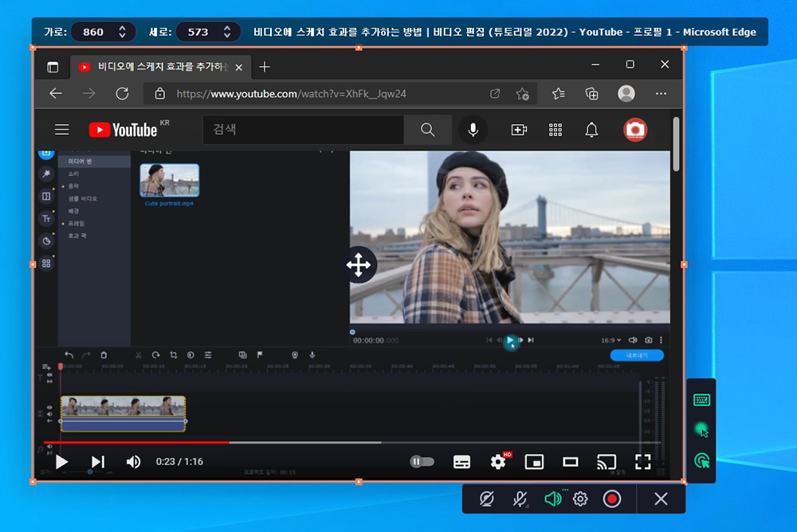Click the width value field showing 860
Screen dimensions: 797x532
93,32
